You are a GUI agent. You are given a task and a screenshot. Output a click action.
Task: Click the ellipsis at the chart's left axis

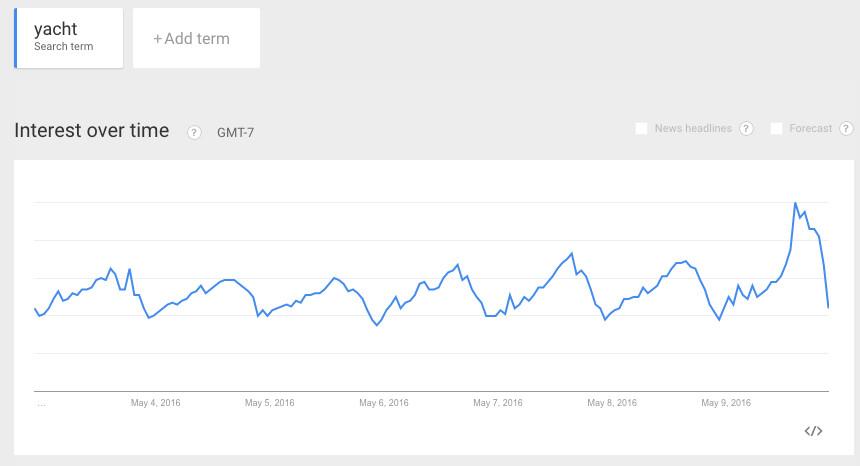click(41, 403)
